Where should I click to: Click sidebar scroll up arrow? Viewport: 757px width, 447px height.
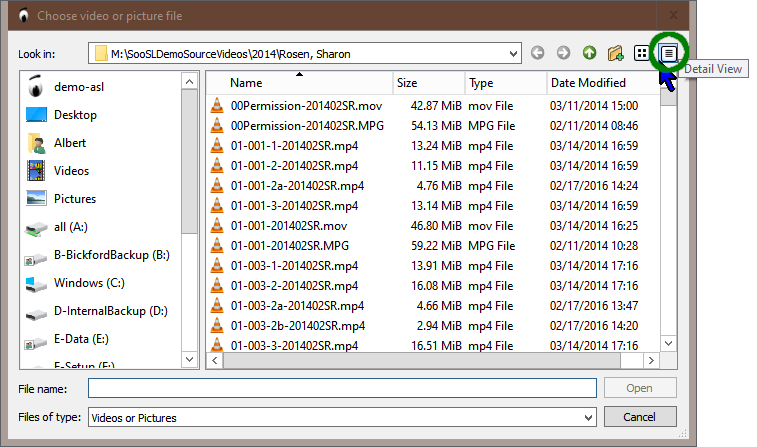click(189, 82)
